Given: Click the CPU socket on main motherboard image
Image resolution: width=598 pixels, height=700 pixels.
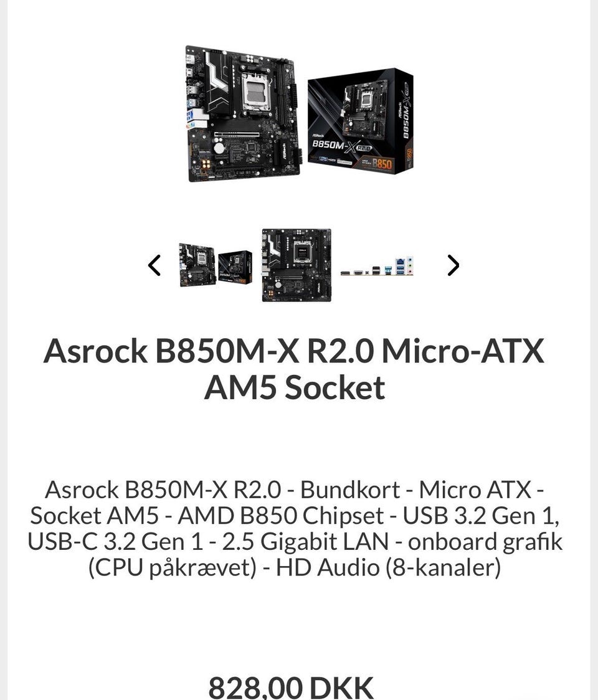Looking at the screenshot, I should (256, 94).
